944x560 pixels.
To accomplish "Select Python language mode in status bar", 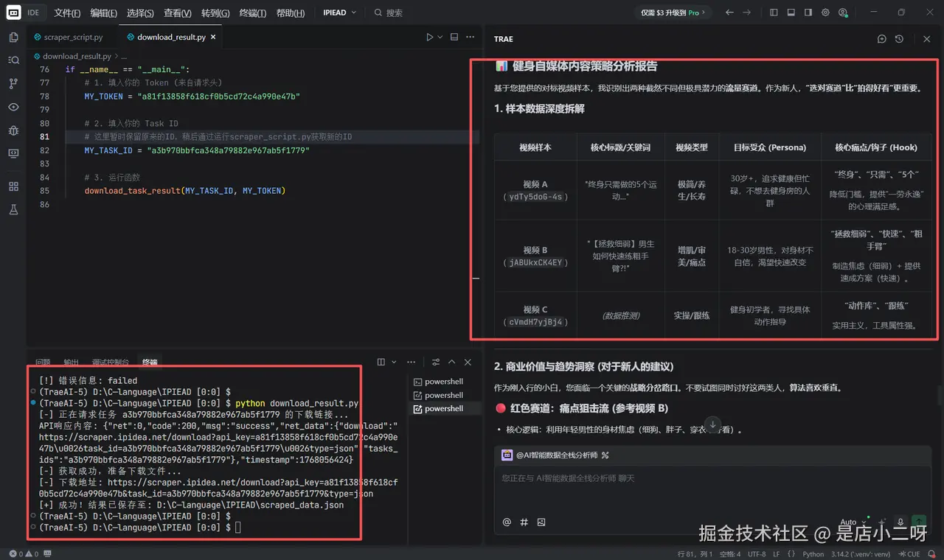I will click(x=813, y=554).
